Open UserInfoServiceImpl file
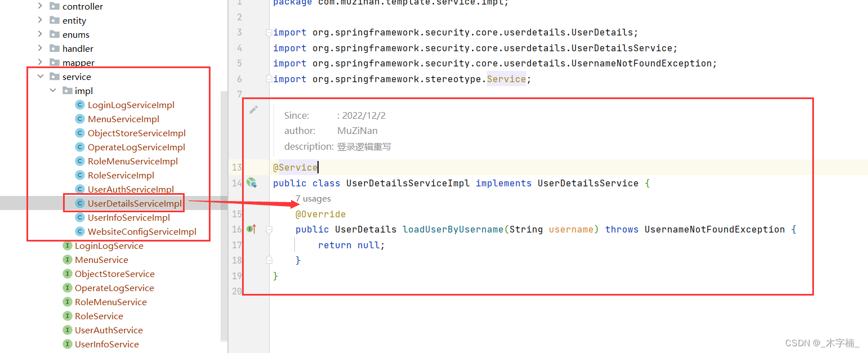 (129, 217)
